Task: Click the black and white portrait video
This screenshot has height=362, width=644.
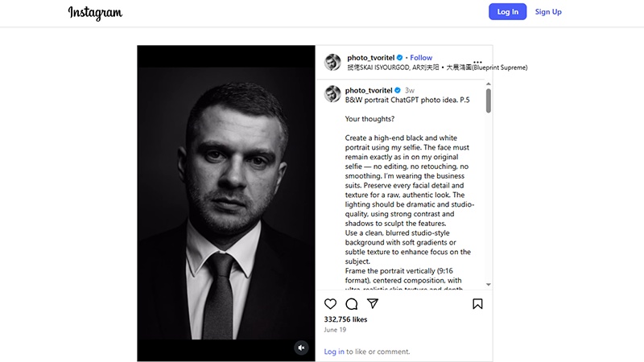Action: [x=226, y=204]
